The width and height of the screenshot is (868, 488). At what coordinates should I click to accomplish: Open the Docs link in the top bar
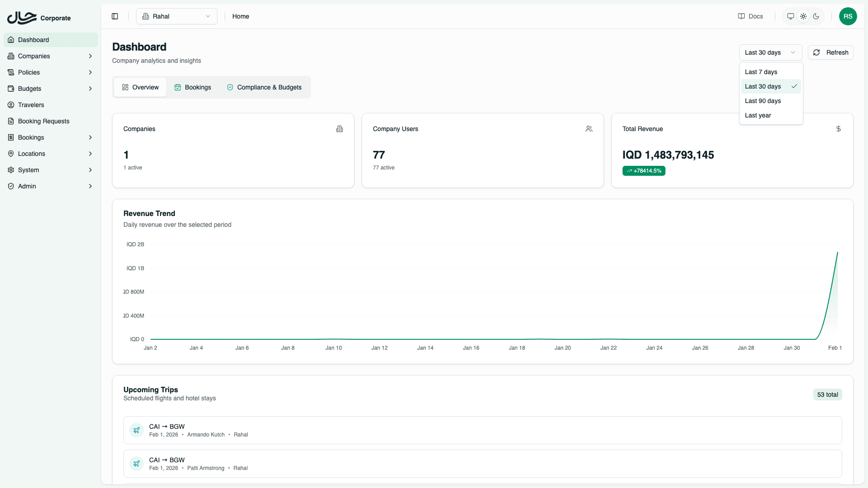click(750, 16)
